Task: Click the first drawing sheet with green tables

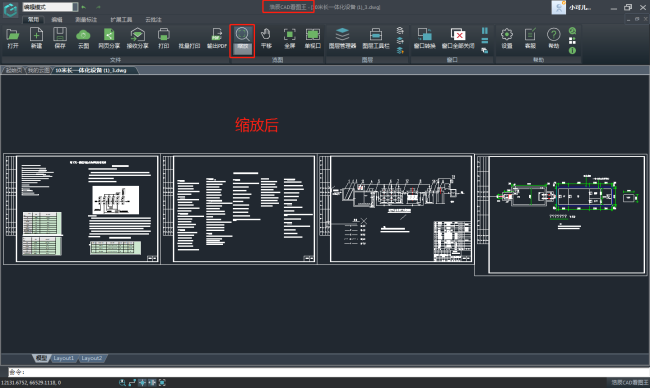Action: coord(81,209)
